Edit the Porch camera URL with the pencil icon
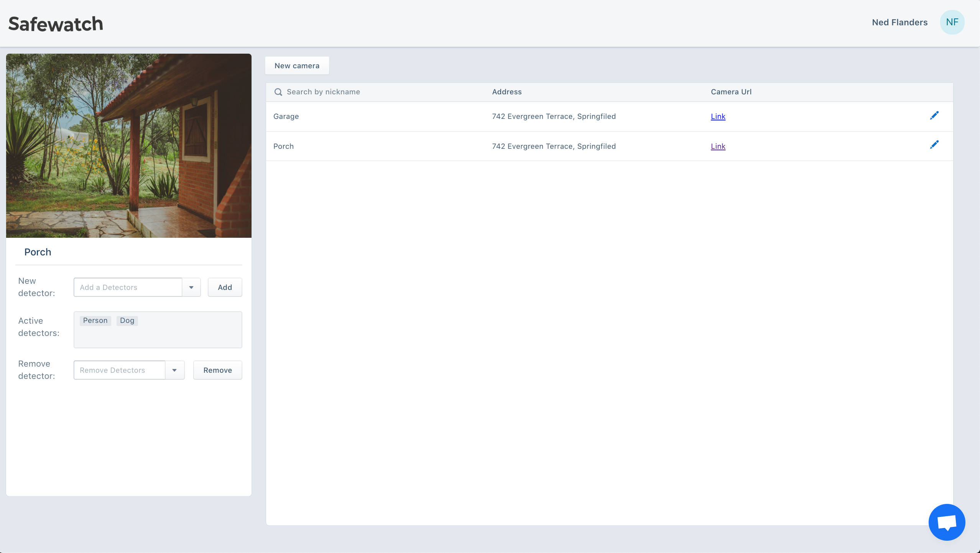Screen dimensions: 980x553 coord(934,144)
